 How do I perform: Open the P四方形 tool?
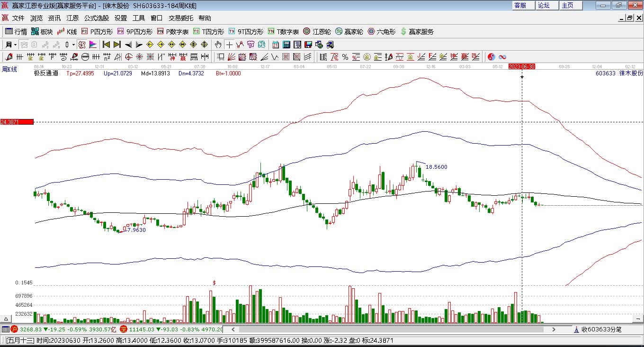pos(97,32)
